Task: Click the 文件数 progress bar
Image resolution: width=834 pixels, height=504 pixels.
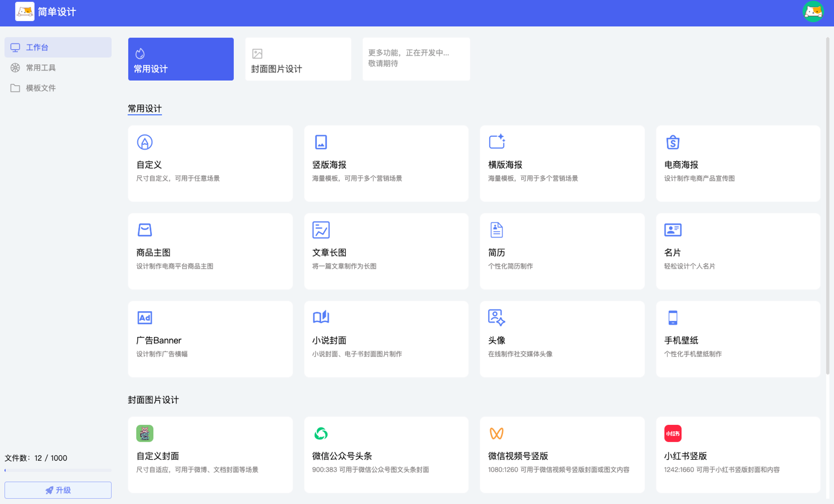Action: click(58, 470)
